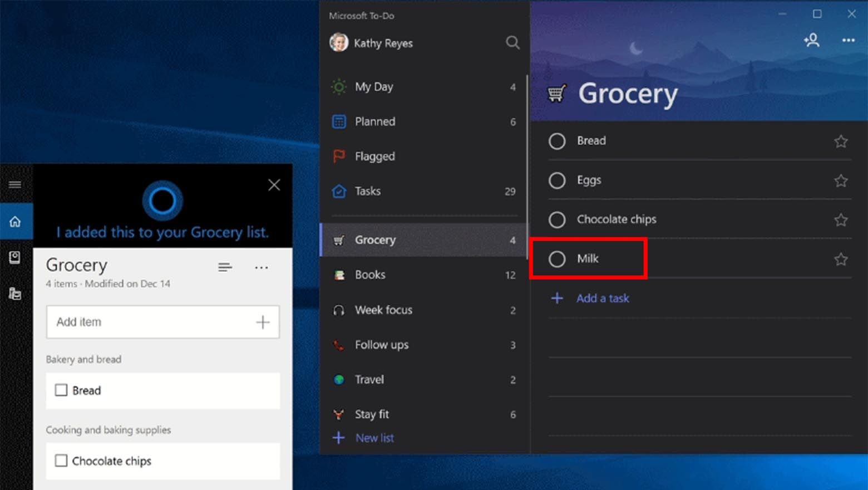Mark Milk task as complete
868x490 pixels.
pyautogui.click(x=557, y=259)
